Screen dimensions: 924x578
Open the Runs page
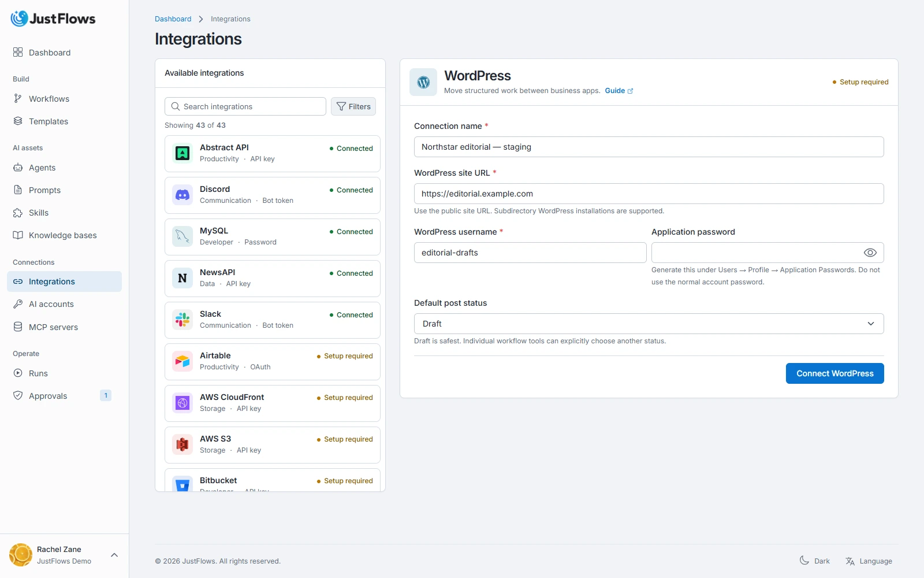[x=64, y=373]
